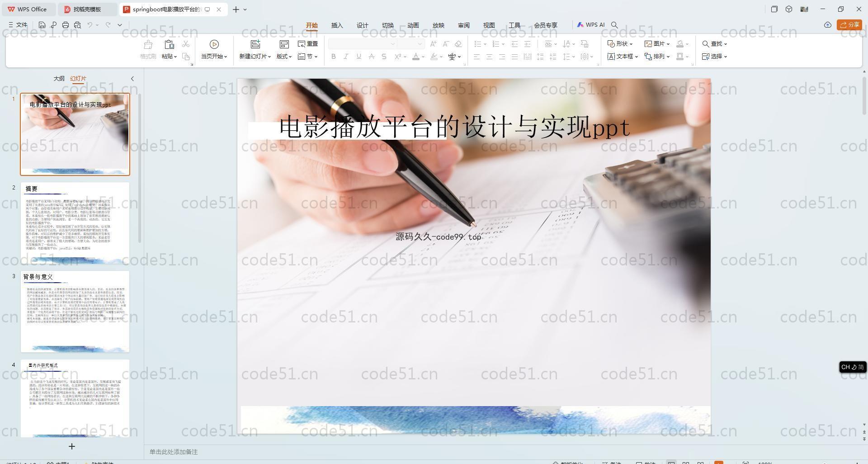Open the File (文件) menu

18,25
